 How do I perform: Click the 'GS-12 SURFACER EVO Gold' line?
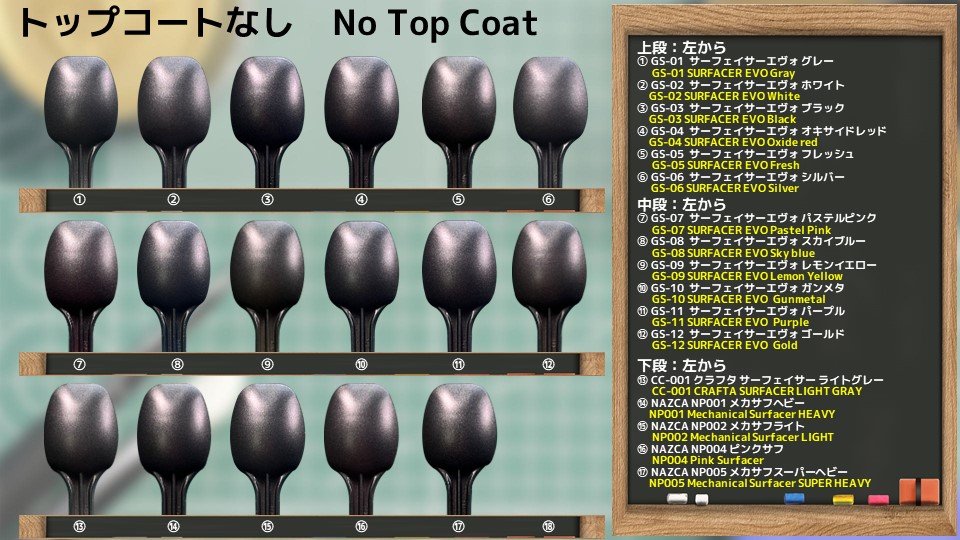(724, 345)
